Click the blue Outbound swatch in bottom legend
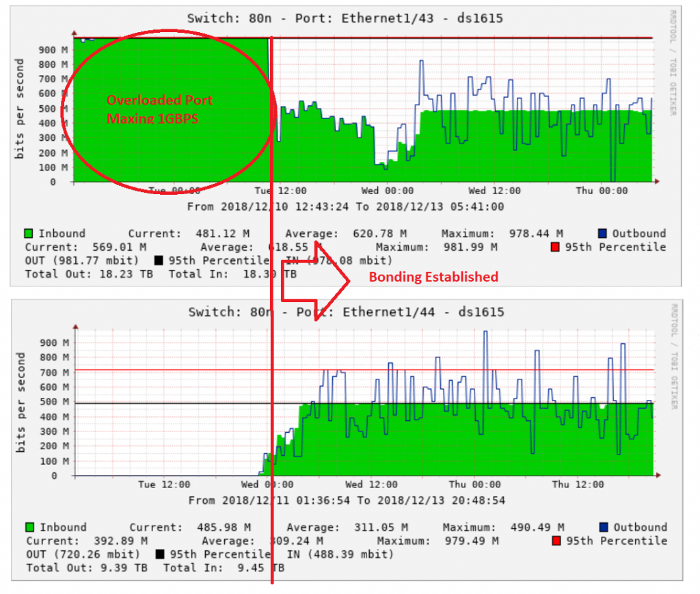This screenshot has width=700, height=594. 604,527
